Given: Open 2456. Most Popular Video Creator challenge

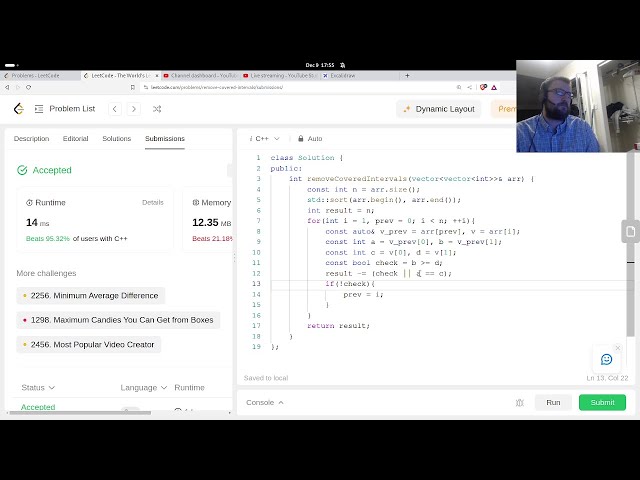Looking at the screenshot, I should 89,344.
